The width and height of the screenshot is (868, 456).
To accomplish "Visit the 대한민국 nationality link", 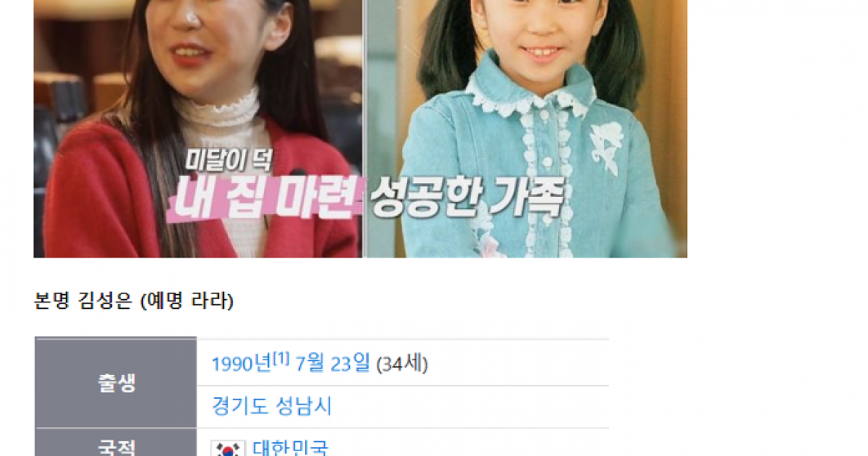I will 290,448.
